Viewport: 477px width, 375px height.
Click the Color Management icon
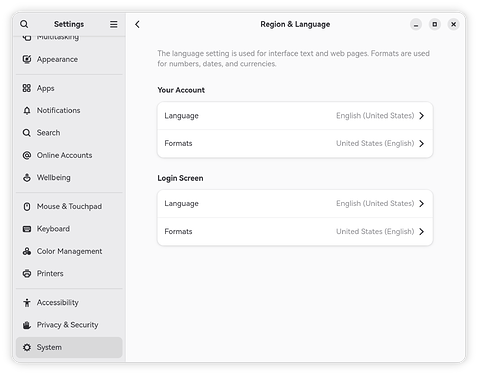pyautogui.click(x=27, y=251)
